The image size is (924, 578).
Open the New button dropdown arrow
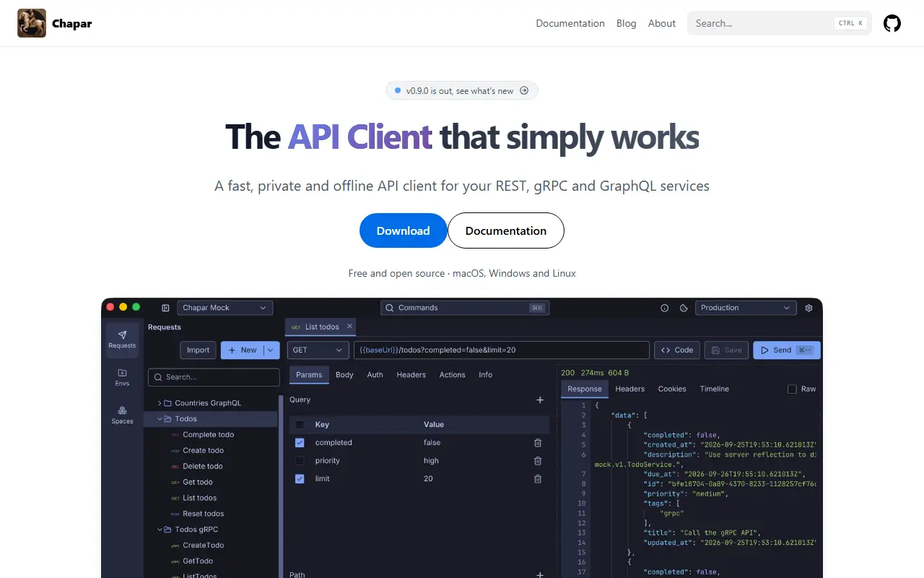click(x=271, y=350)
